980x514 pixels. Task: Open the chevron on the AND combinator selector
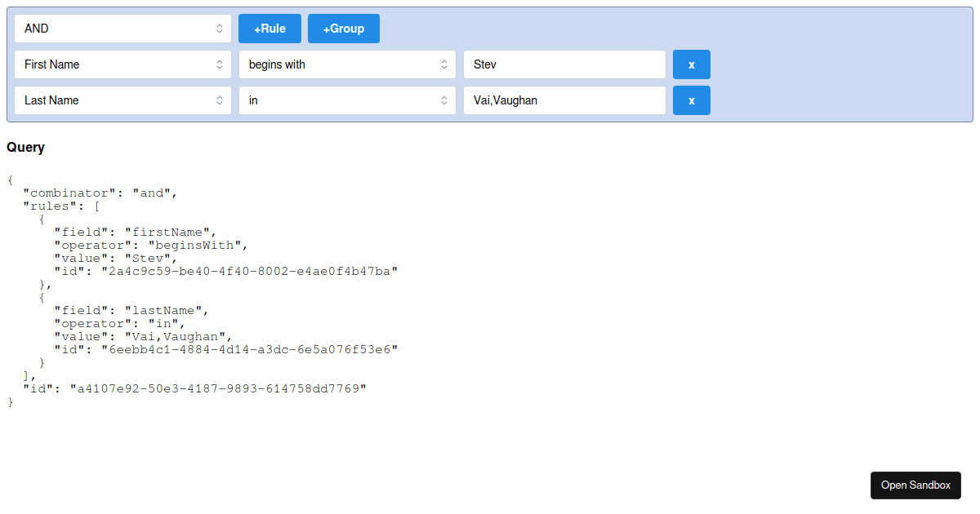(219, 28)
